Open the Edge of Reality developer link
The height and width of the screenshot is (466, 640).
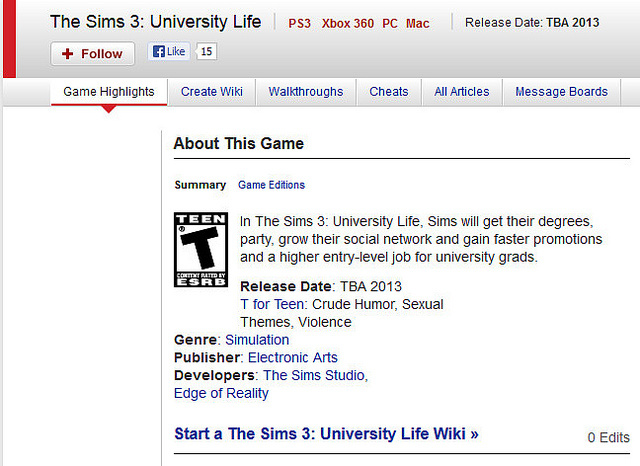coord(221,393)
